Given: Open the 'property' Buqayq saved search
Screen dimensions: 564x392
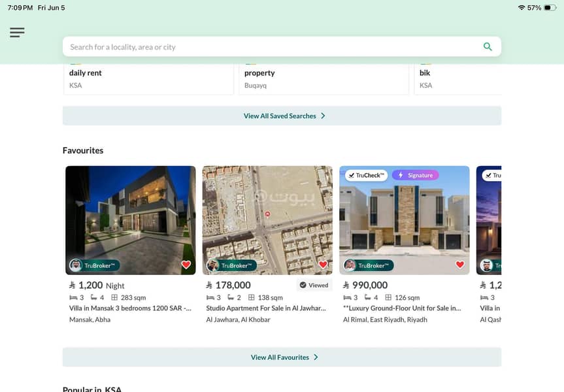Looking at the screenshot, I should coord(323,79).
